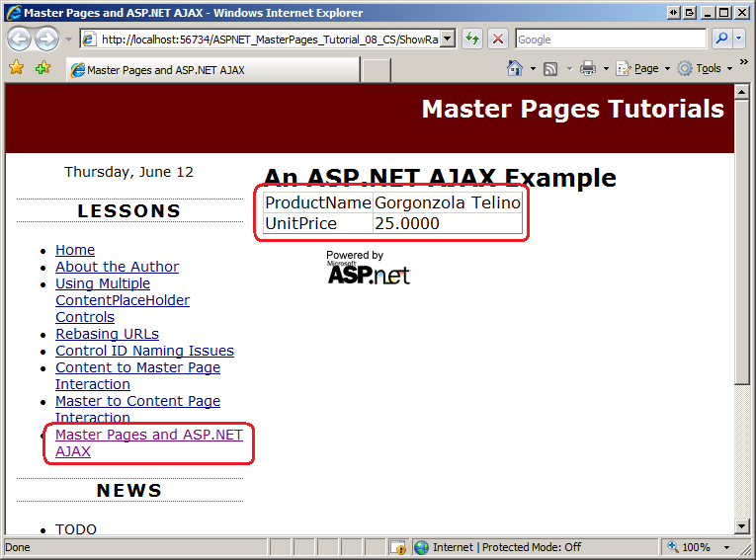Open a new blank tab
The height and width of the screenshot is (560, 756).
click(377, 70)
